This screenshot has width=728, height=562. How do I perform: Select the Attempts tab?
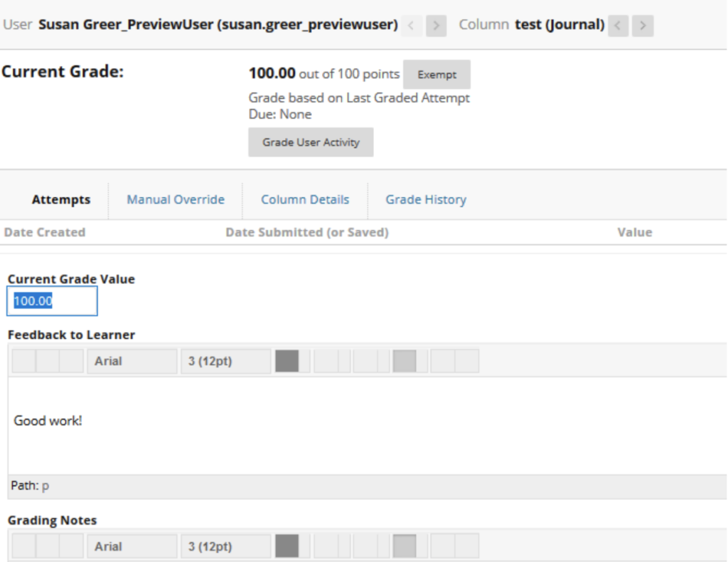click(x=61, y=200)
